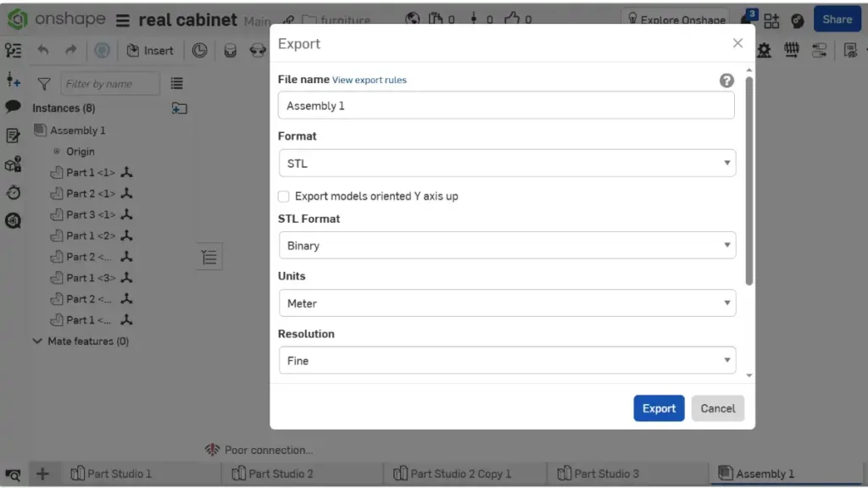Click the Redo arrow icon

[70, 50]
